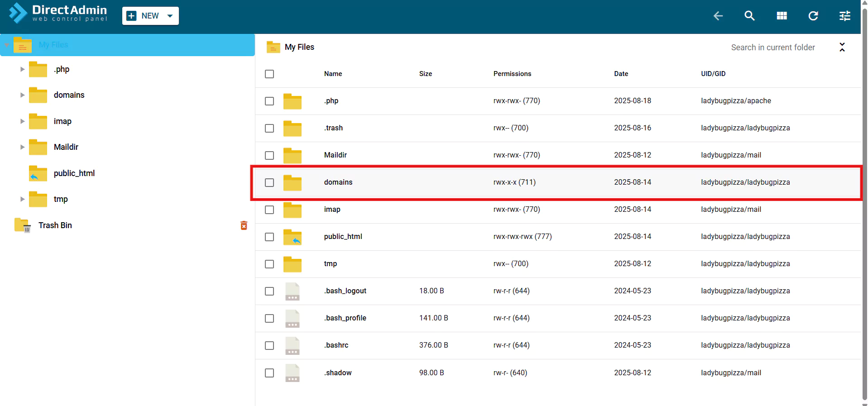Switch to grid view icon
The height and width of the screenshot is (406, 868).
pos(782,16)
